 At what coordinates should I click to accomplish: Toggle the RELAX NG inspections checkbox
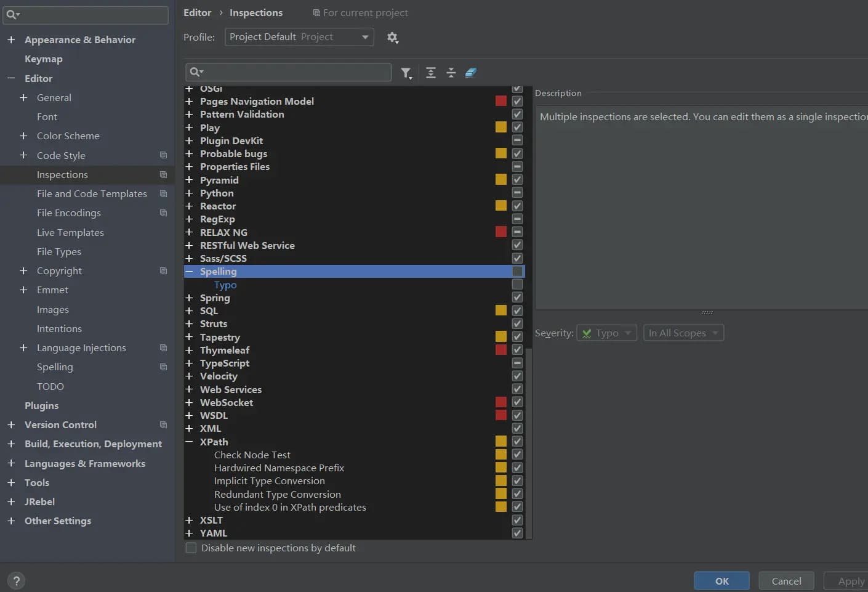point(517,232)
